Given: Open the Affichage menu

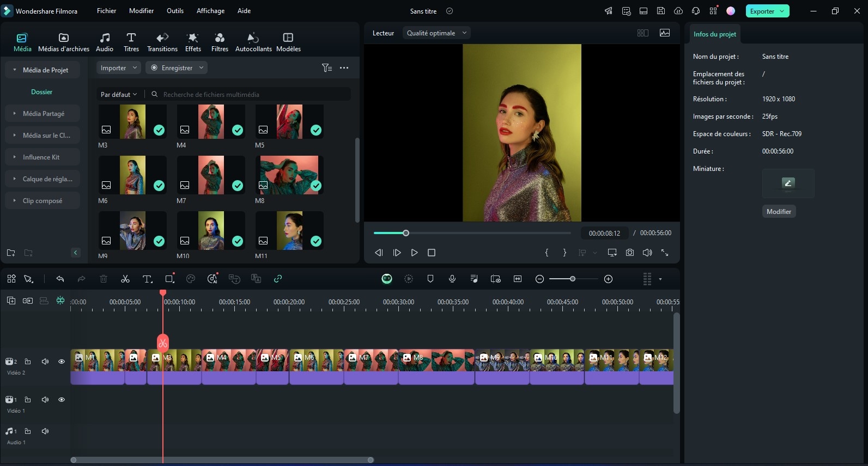Looking at the screenshot, I should pos(210,11).
